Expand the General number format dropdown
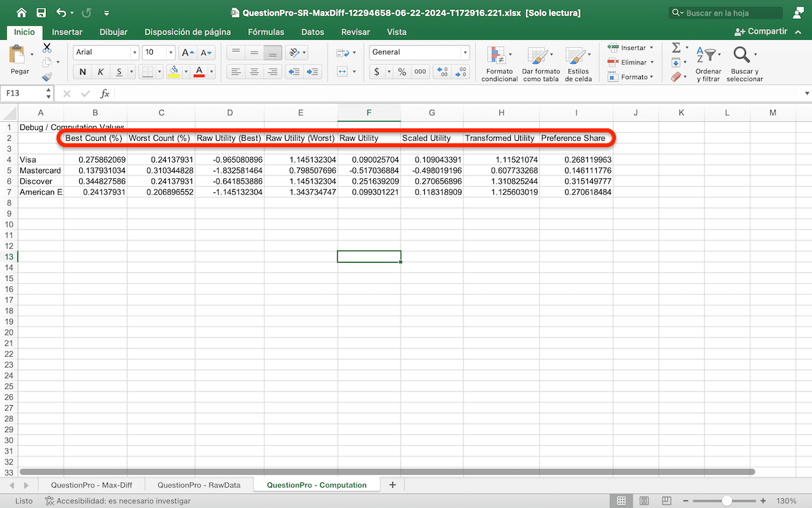This screenshot has width=812, height=508. pos(465,52)
